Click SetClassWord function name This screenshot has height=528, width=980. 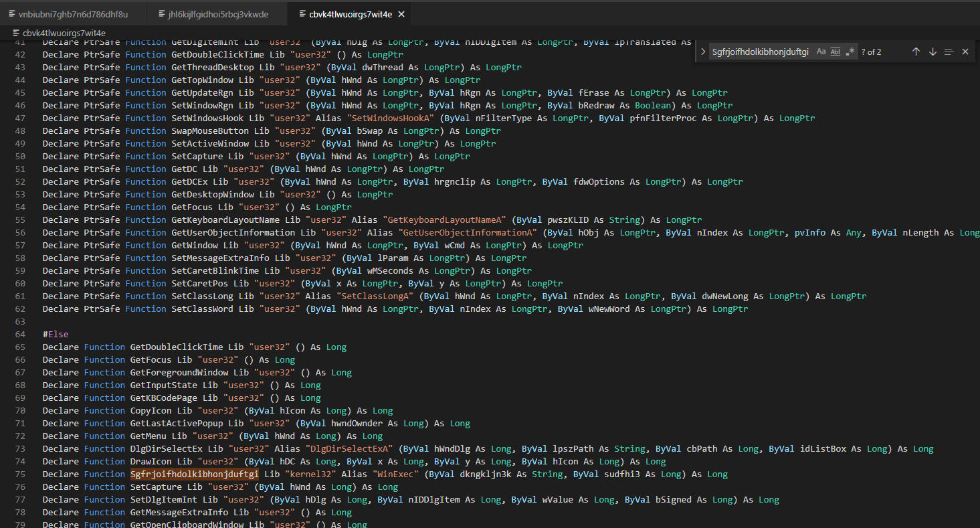(203, 309)
